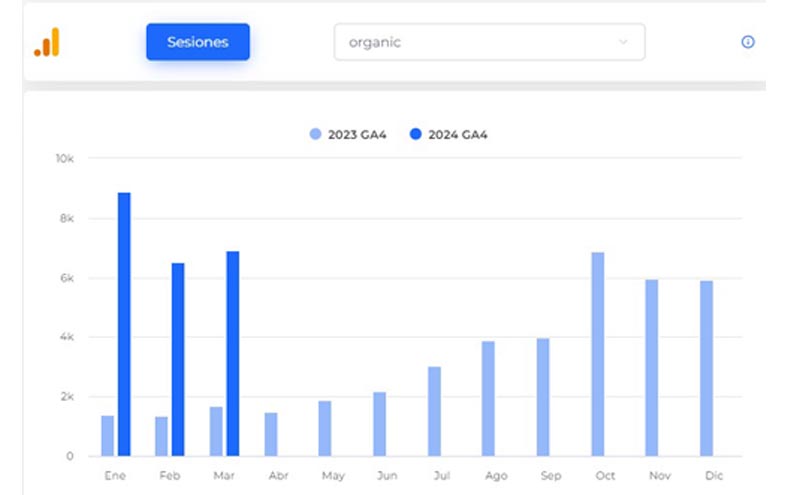Expand dropdown using the chevron arrow
Viewport: 788px width, 495px height.
click(624, 42)
